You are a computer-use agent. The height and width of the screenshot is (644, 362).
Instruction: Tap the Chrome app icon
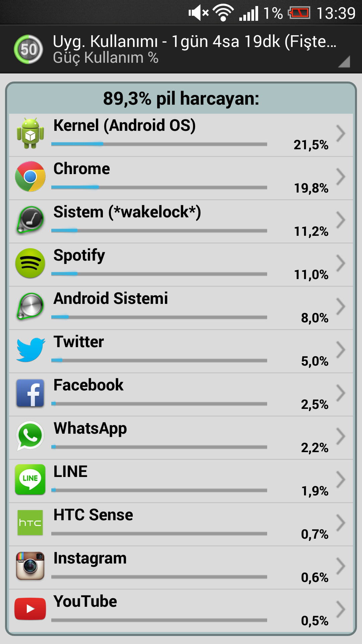(x=30, y=176)
